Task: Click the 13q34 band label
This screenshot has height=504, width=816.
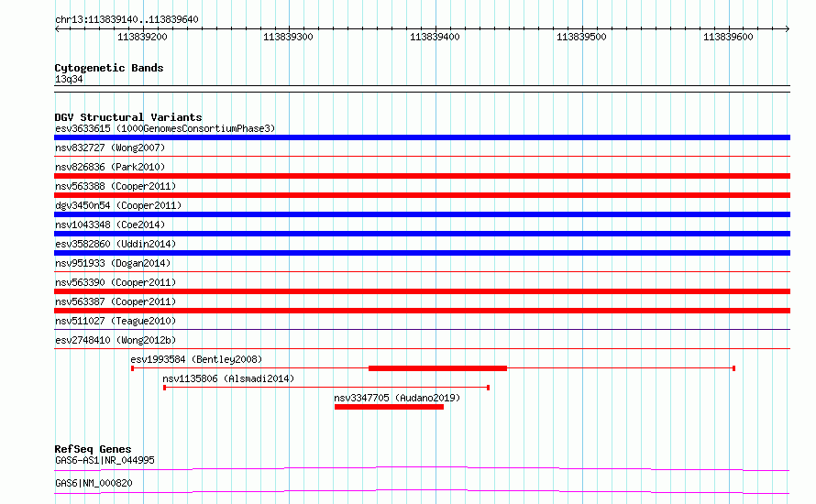Action: 69,79
